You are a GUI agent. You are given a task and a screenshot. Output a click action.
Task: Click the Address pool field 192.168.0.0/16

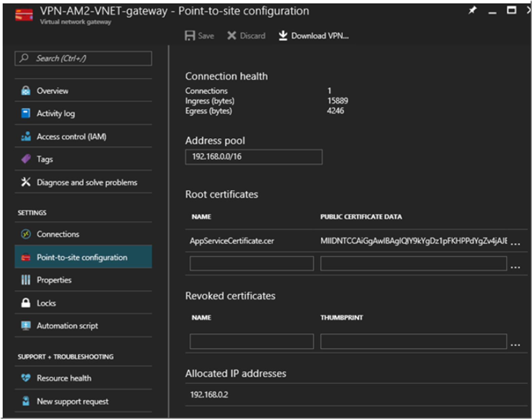(x=254, y=157)
